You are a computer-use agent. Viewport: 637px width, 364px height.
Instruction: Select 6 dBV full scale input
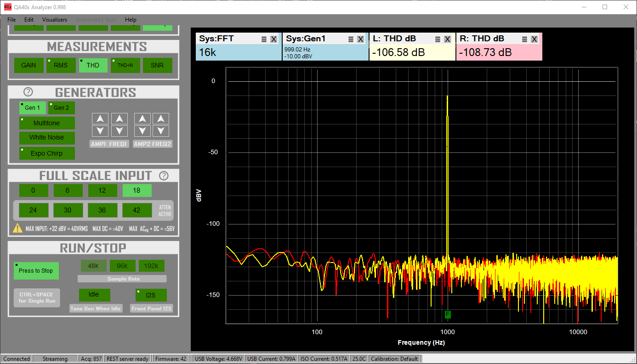point(68,190)
